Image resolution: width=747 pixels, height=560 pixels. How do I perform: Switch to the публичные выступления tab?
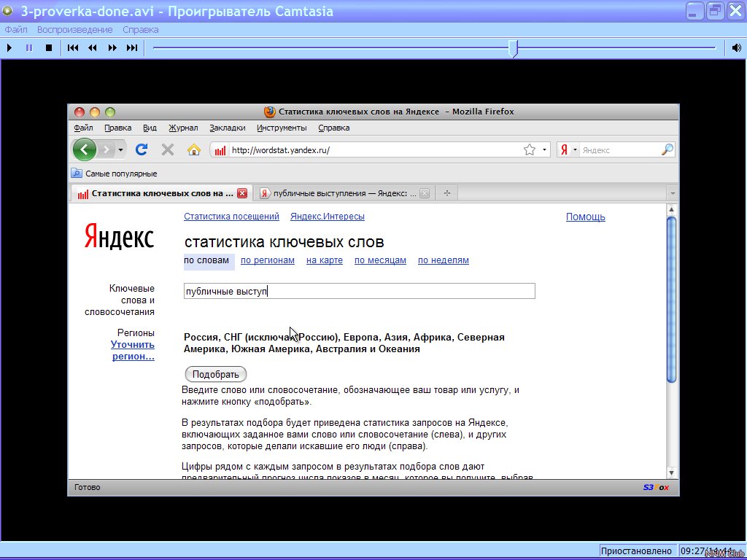[338, 193]
